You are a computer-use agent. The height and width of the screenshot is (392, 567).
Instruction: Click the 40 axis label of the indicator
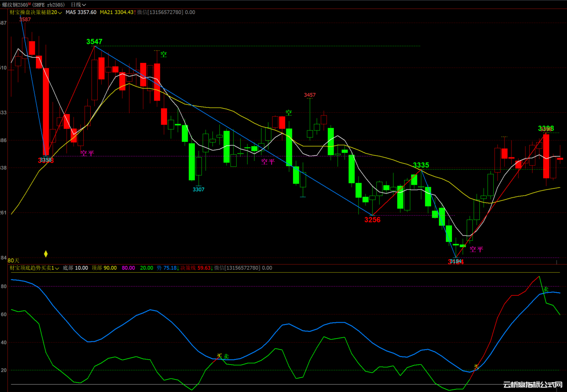pyautogui.click(x=4, y=343)
